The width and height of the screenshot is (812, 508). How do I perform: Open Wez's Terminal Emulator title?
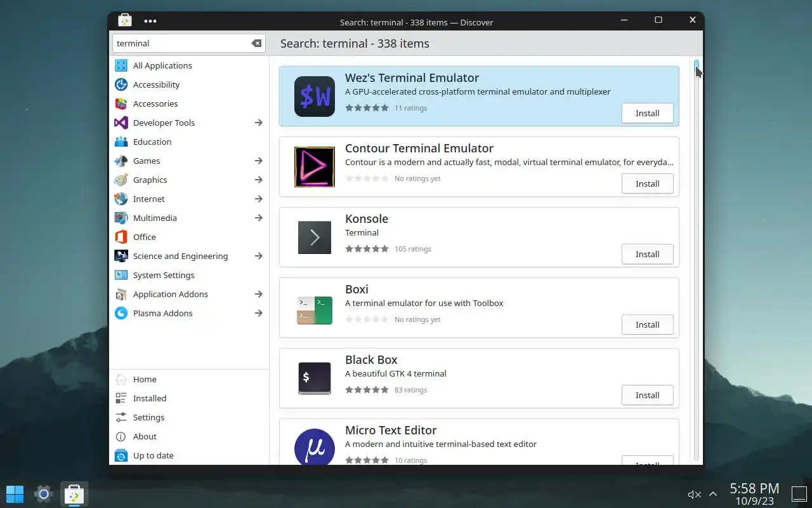point(412,77)
